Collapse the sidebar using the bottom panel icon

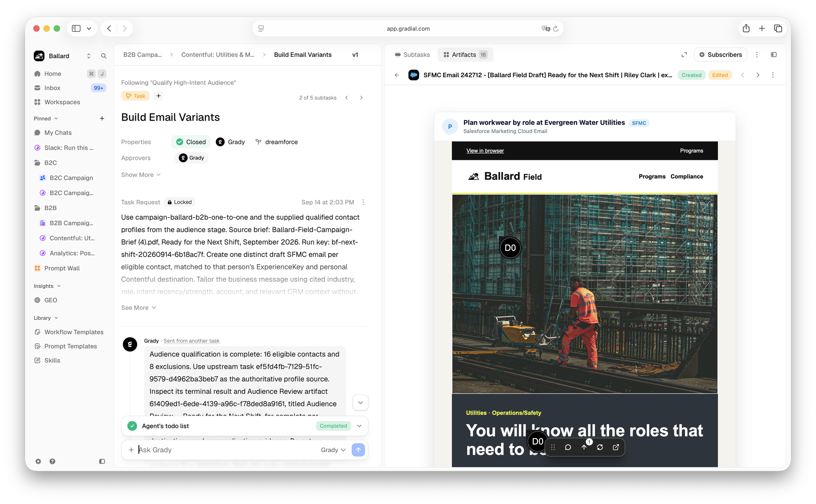[x=102, y=461]
